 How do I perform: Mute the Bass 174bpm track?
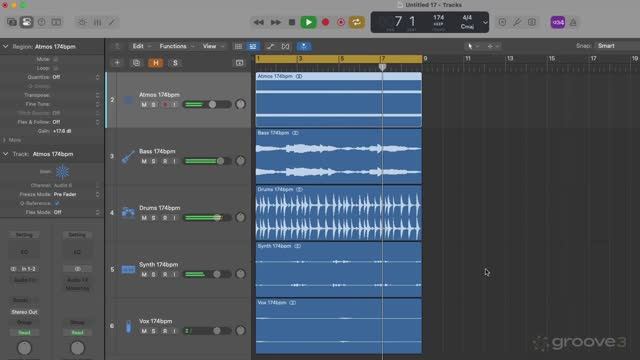tap(144, 161)
